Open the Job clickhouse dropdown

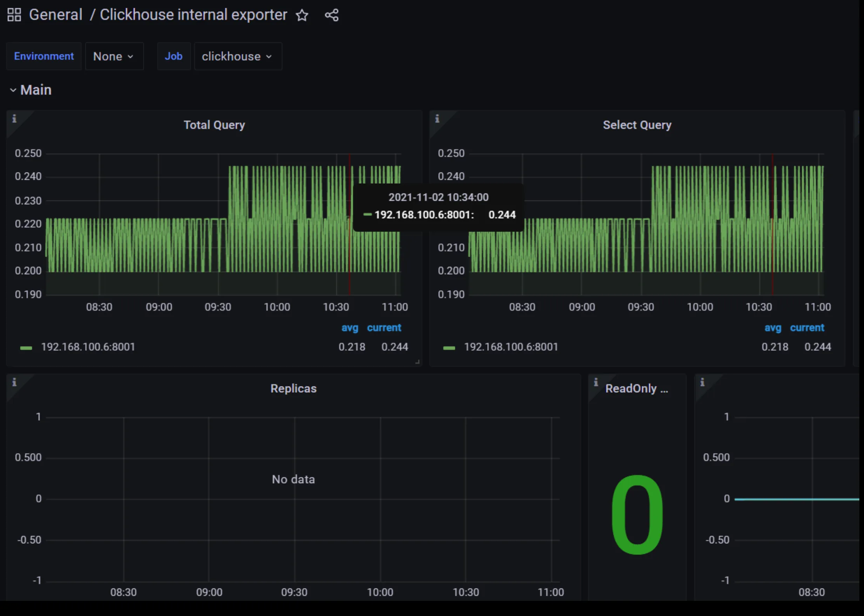tap(237, 56)
